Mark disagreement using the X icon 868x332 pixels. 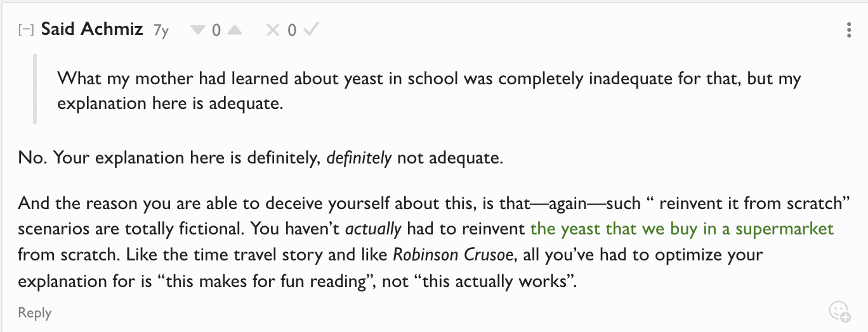(x=273, y=30)
